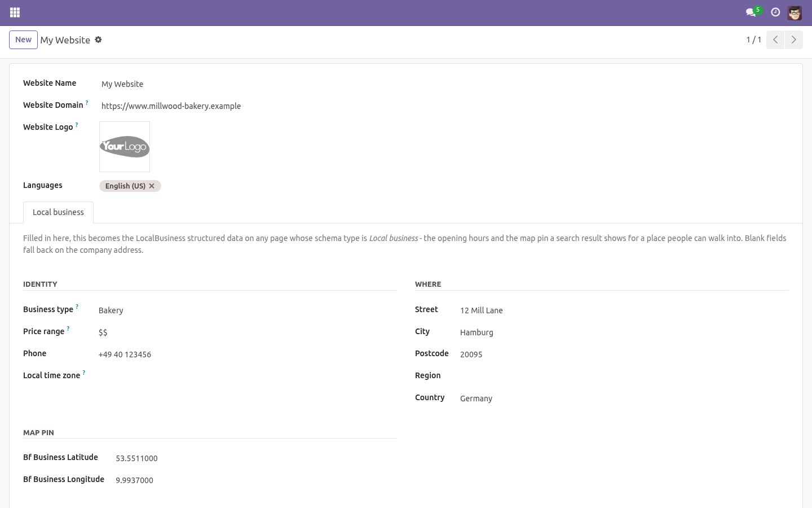Screen dimensions: 812x508
Task: Open the empty Local time zone dropdown
Action: [x=246, y=376]
